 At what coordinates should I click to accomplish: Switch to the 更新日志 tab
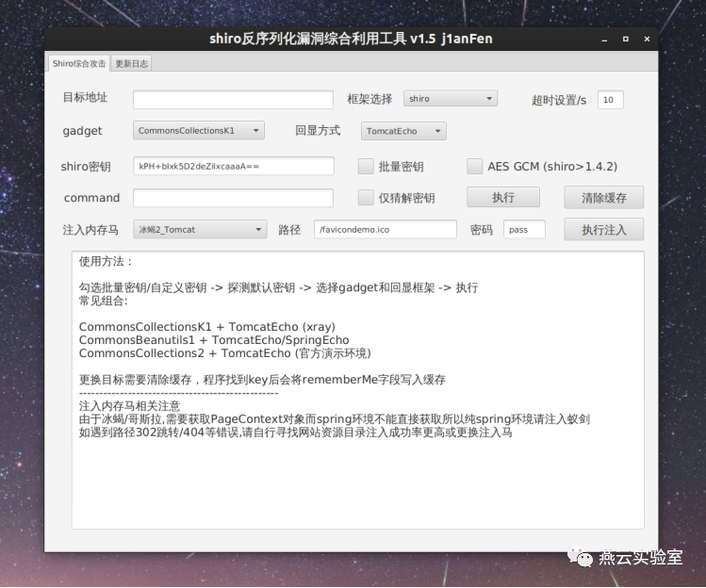click(x=131, y=63)
